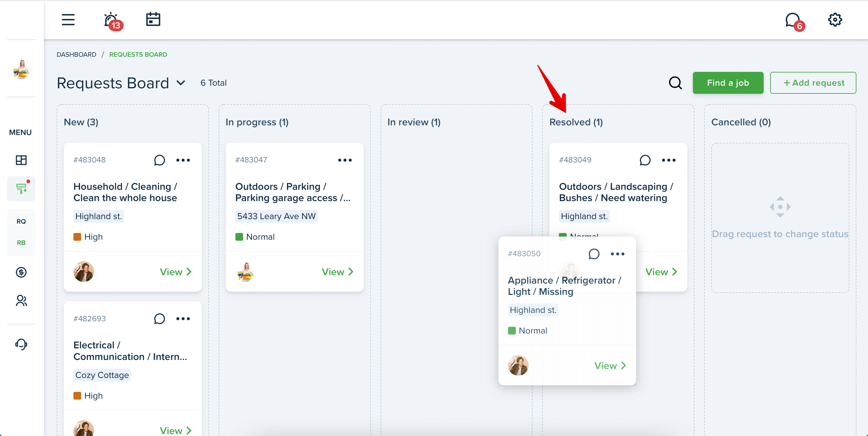Screen dimensions: 868x436
Task: Open comments on request #483048
Action: [x=159, y=160]
